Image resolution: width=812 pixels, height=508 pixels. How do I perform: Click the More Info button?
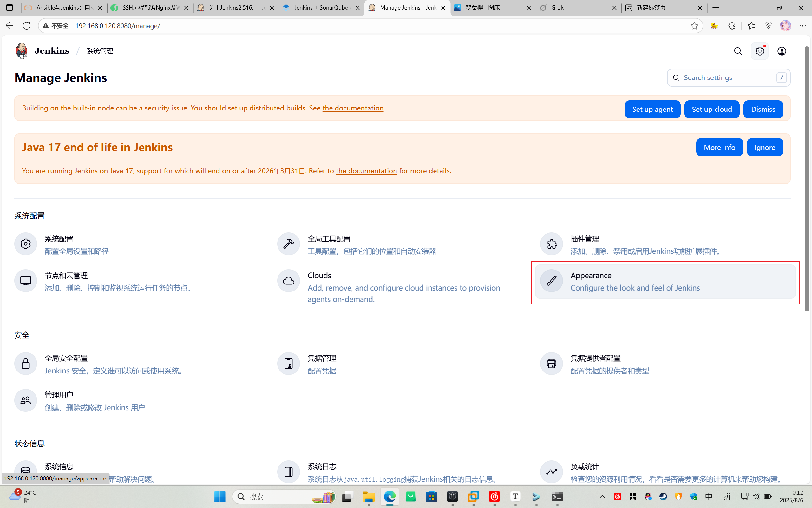pos(719,147)
